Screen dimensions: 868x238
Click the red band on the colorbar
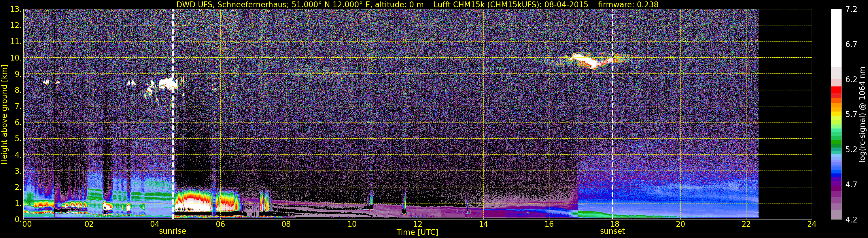[x=836, y=92]
